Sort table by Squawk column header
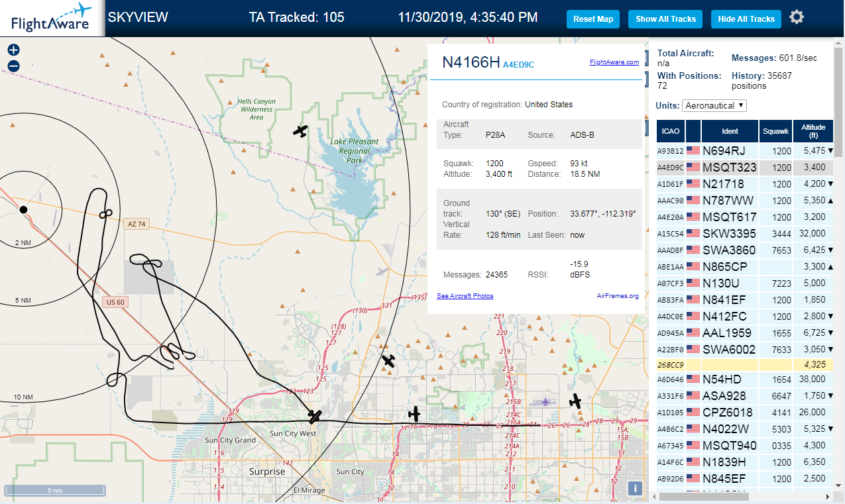This screenshot has height=504, width=845. tap(776, 130)
